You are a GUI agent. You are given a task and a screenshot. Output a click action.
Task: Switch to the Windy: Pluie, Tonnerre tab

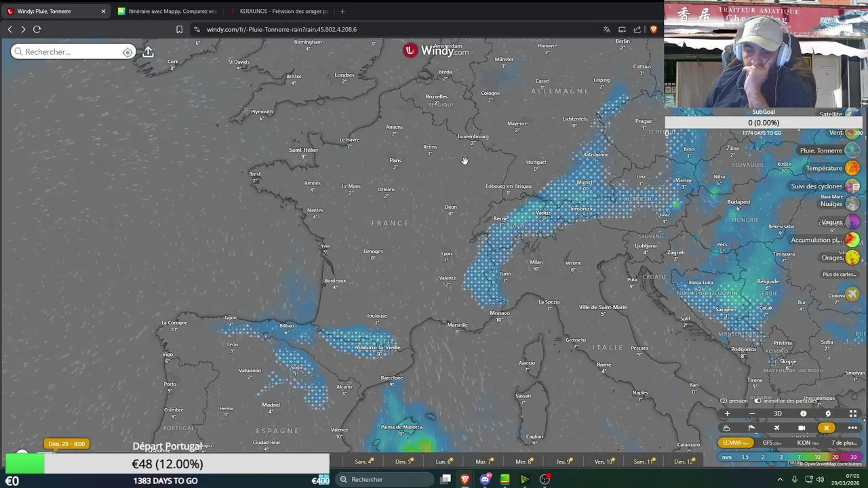[x=54, y=11]
